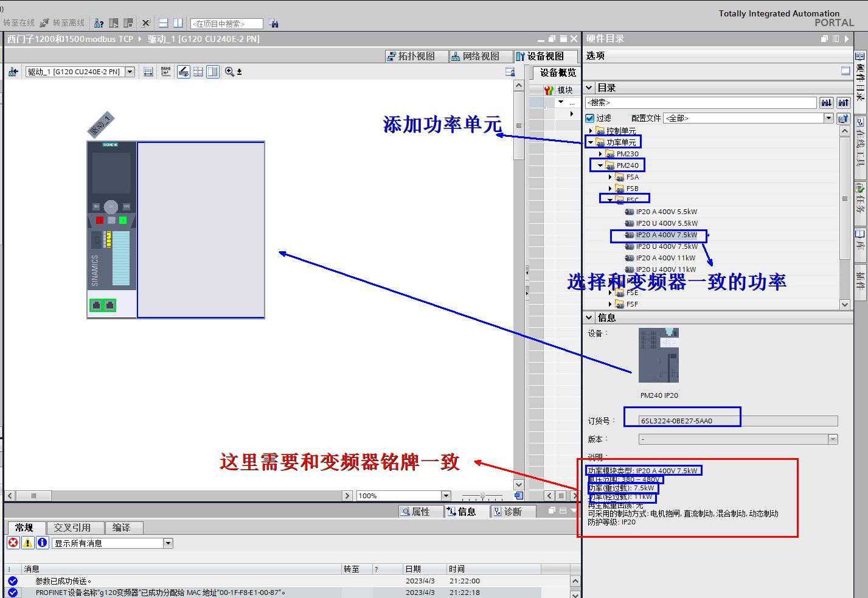Viewport: 868px width, 598px height.
Task: Show only error messages icon
Action: pyautogui.click(x=13, y=543)
